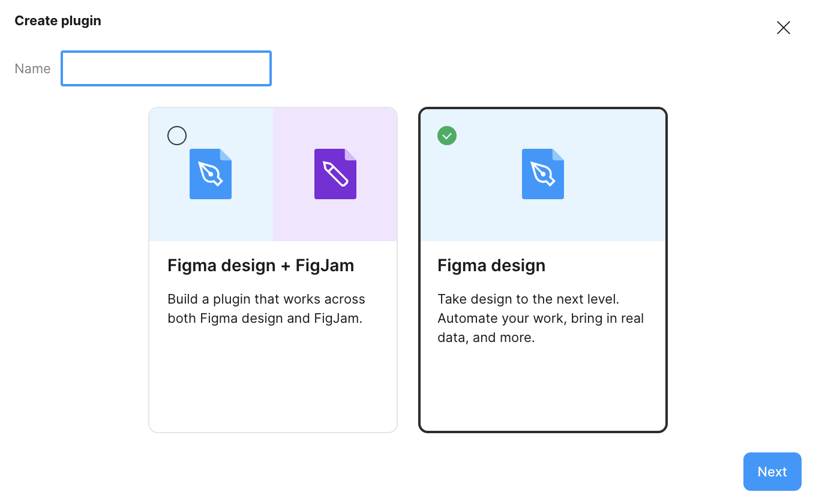Image resolution: width=816 pixels, height=504 pixels.
Task: Click the 'Figma design + FigJam' card title
Action: point(260,265)
